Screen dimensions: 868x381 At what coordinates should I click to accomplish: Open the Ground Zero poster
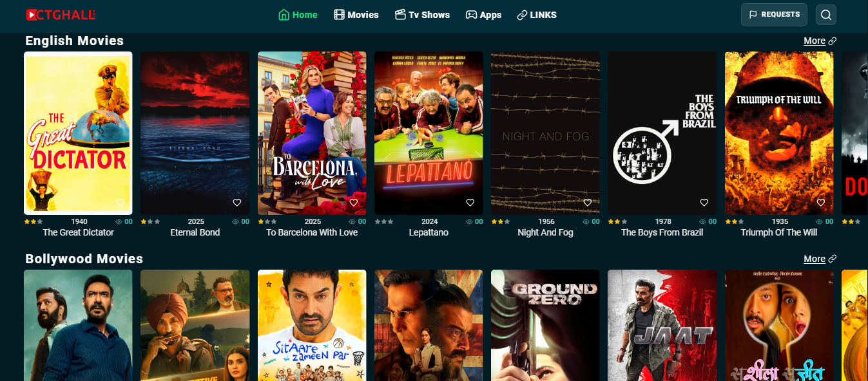click(x=545, y=325)
